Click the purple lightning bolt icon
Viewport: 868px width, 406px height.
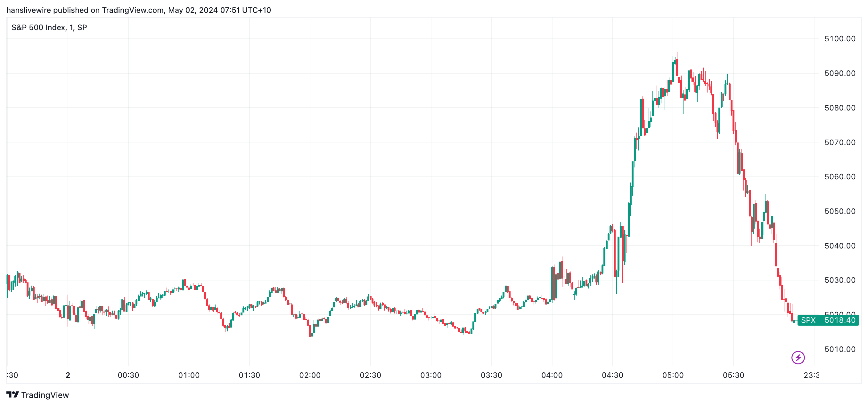[x=798, y=357]
